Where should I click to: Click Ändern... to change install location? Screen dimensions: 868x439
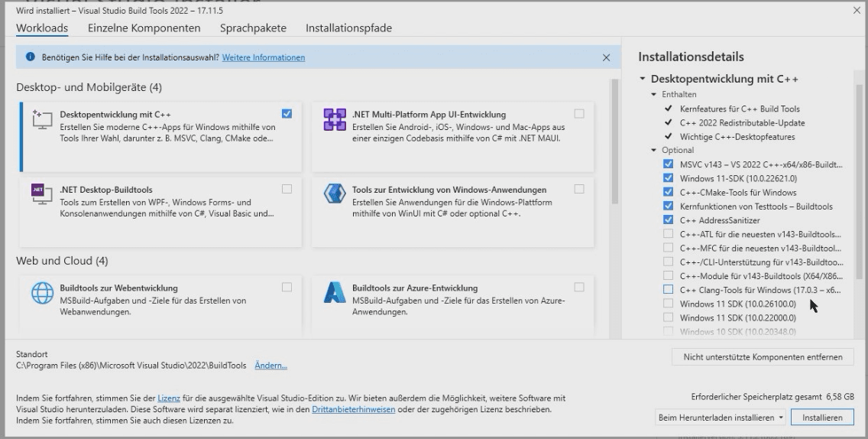[270, 366]
